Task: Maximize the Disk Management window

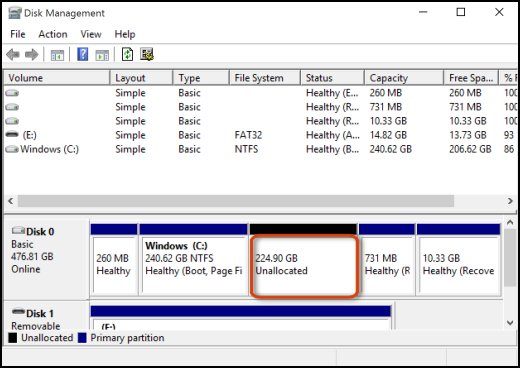Action: coord(461,12)
